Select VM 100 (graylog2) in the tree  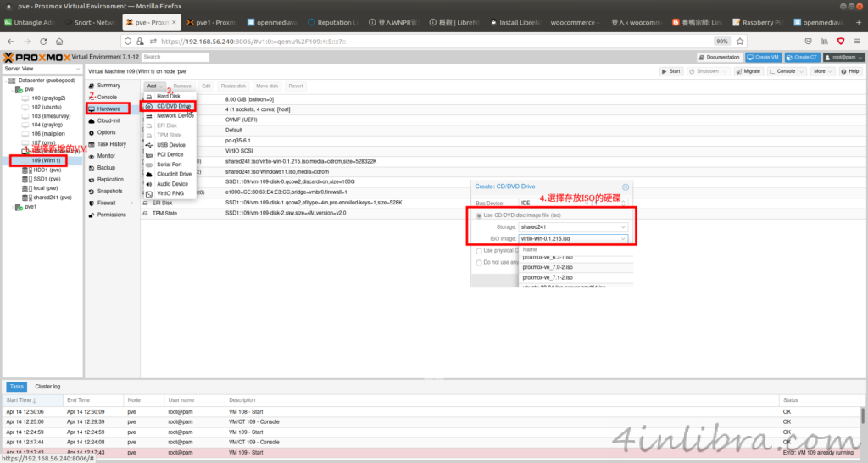point(48,98)
